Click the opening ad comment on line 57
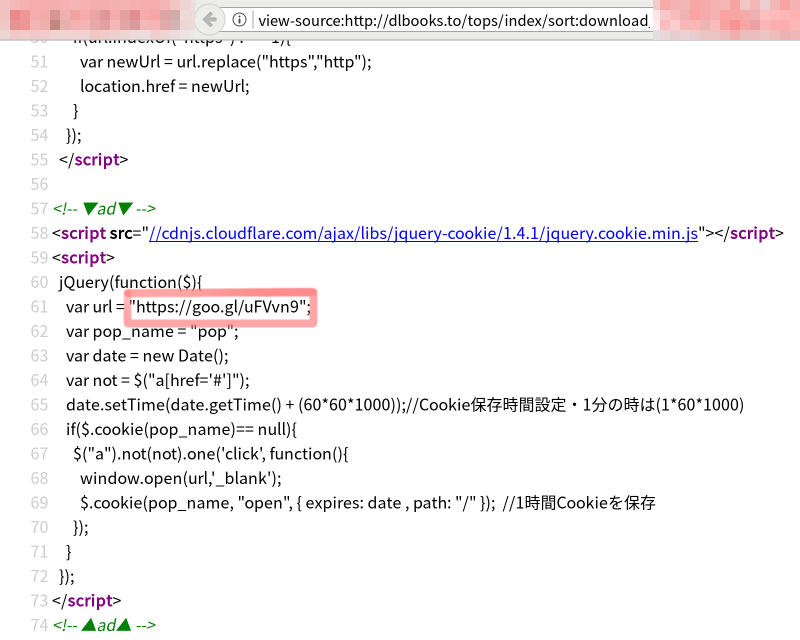 pos(104,209)
